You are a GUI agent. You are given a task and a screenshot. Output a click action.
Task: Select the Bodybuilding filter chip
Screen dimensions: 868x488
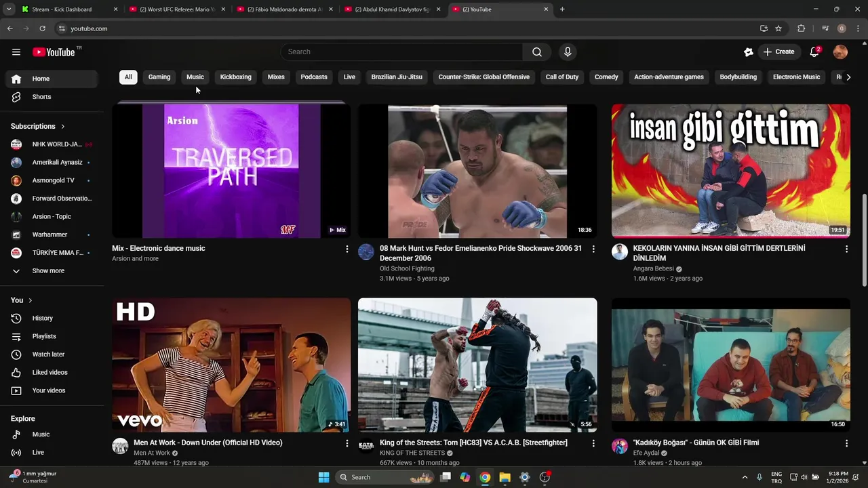pos(738,77)
